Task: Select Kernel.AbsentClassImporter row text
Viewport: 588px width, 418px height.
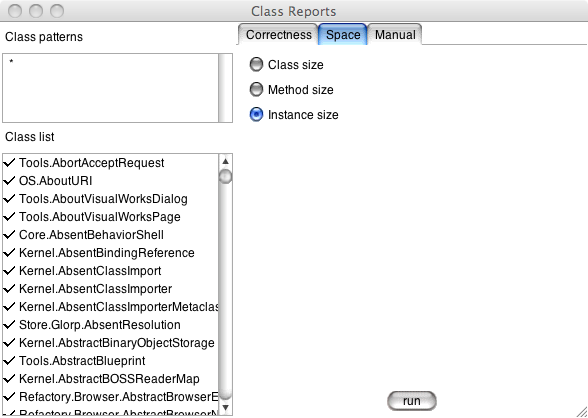Action: click(x=95, y=289)
